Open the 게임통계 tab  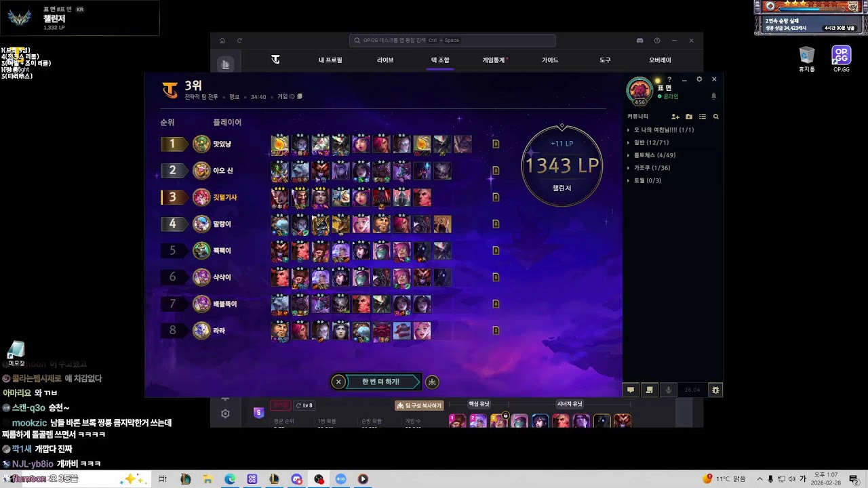[494, 60]
